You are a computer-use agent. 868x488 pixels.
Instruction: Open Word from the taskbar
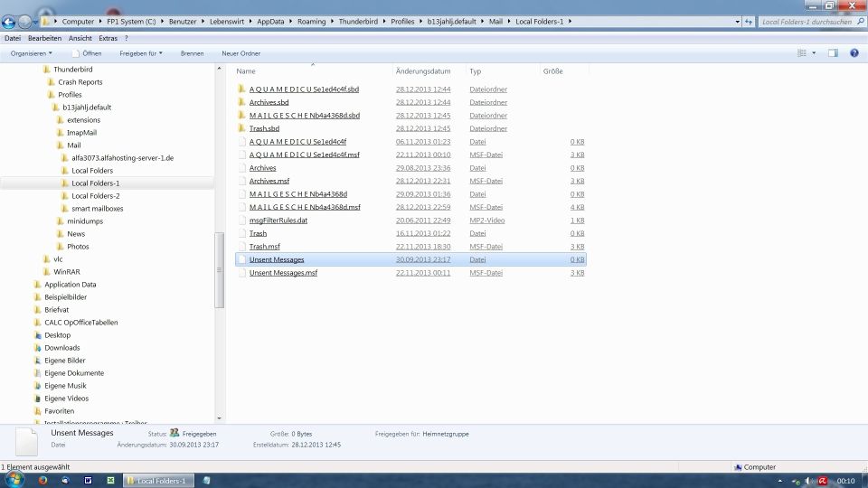click(88, 480)
